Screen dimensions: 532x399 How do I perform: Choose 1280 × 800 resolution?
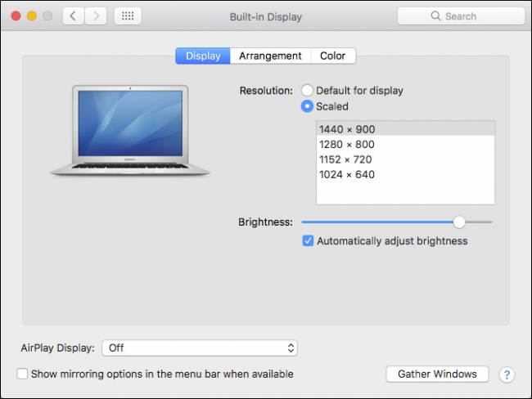click(x=405, y=145)
